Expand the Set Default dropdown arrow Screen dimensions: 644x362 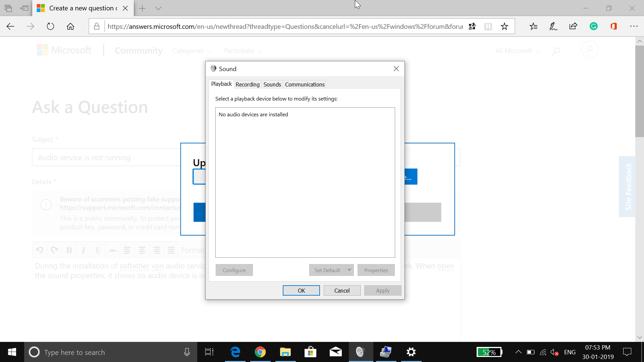point(350,270)
